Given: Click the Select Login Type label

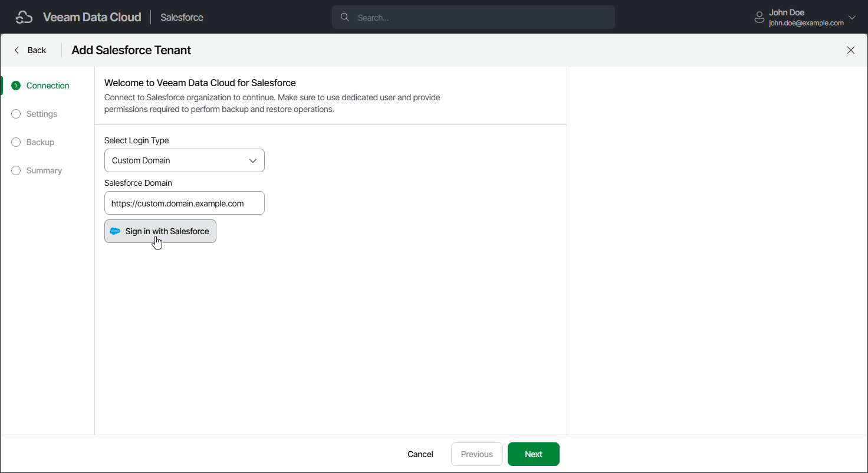Looking at the screenshot, I should pyautogui.click(x=137, y=140).
